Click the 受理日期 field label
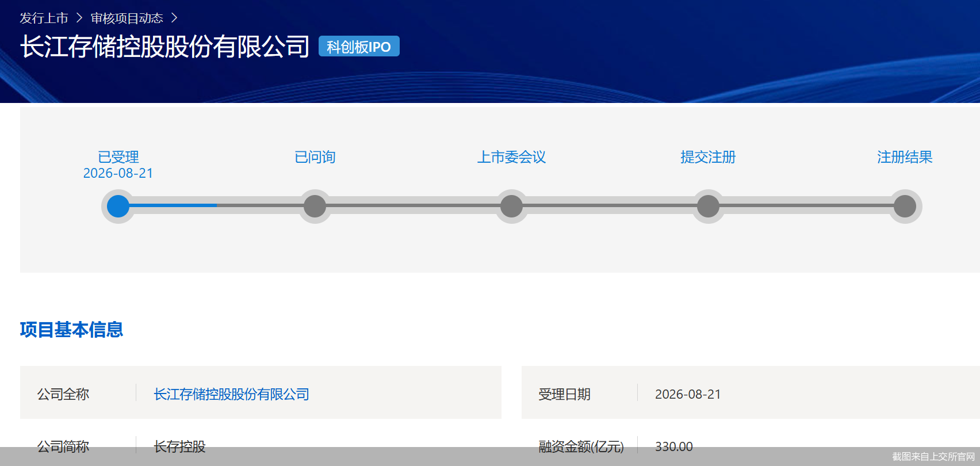Image resolution: width=980 pixels, height=466 pixels. [x=564, y=394]
